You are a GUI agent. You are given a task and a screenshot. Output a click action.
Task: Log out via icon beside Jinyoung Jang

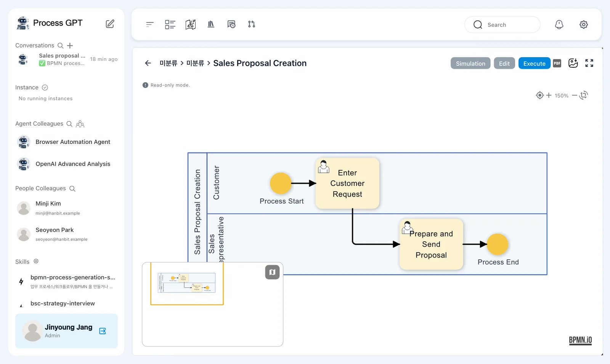point(103,331)
